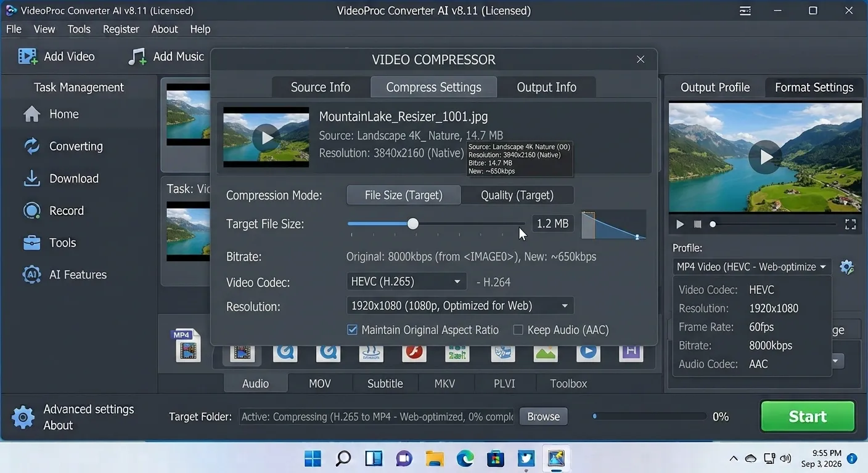Click the Add Video film icon
The image size is (868, 473).
(28, 57)
